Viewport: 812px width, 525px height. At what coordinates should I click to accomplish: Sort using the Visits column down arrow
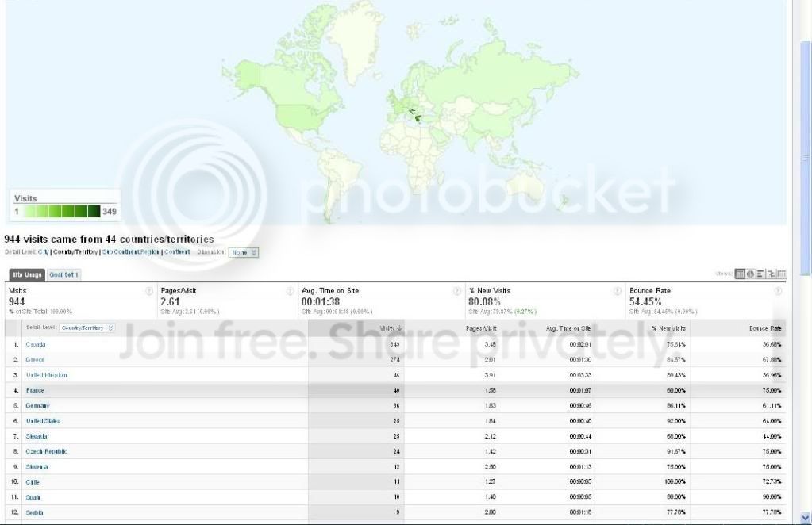[399, 328]
